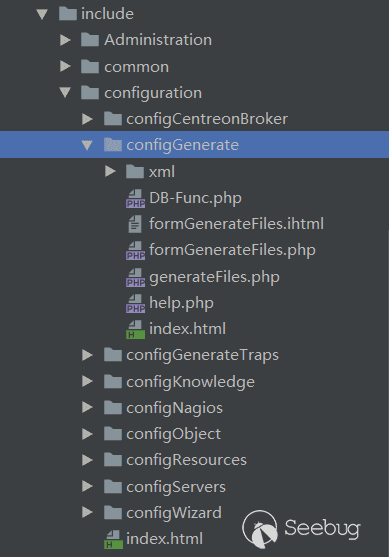Open the bottom index.html file
Viewport: 389px width, 557px height.
(164, 539)
